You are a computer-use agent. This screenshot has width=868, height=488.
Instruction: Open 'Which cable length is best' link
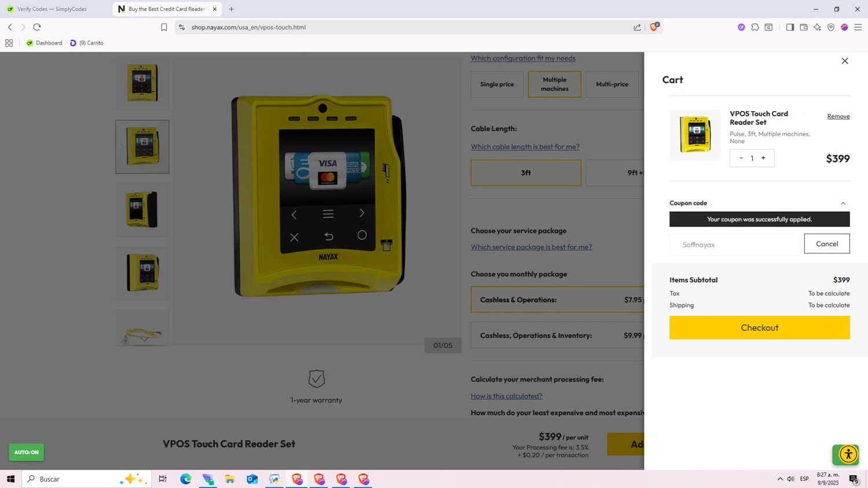525,147
